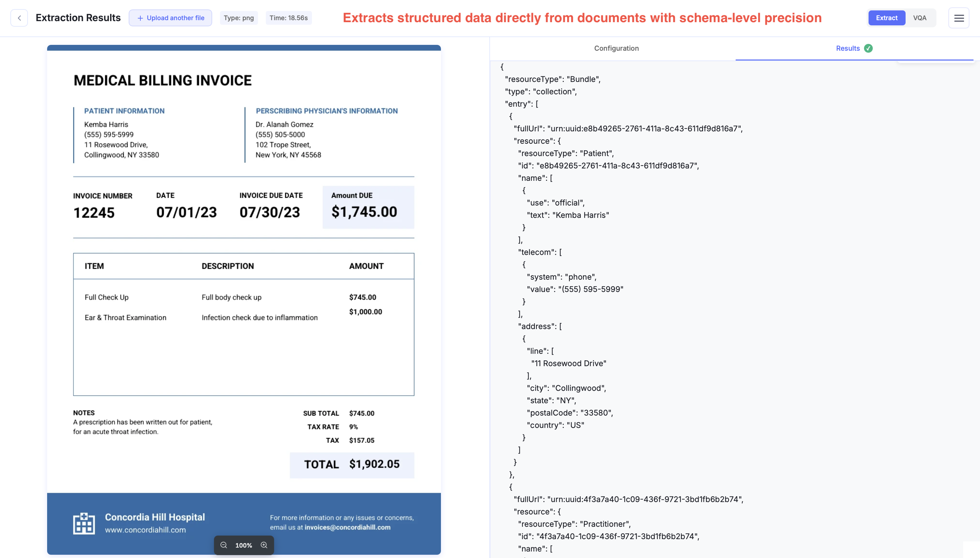Click the back arrow icon
The width and height of the screenshot is (980, 558).
point(19,18)
